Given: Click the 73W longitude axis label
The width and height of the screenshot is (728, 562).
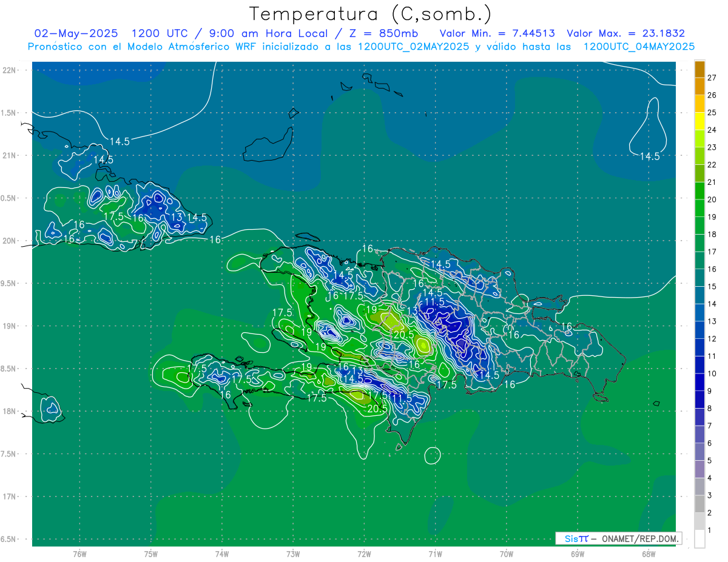Looking at the screenshot, I should [x=293, y=554].
